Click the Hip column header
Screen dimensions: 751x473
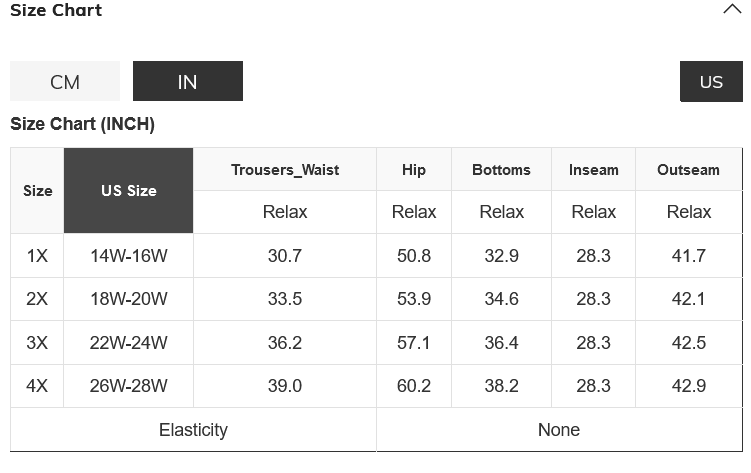[x=414, y=170]
